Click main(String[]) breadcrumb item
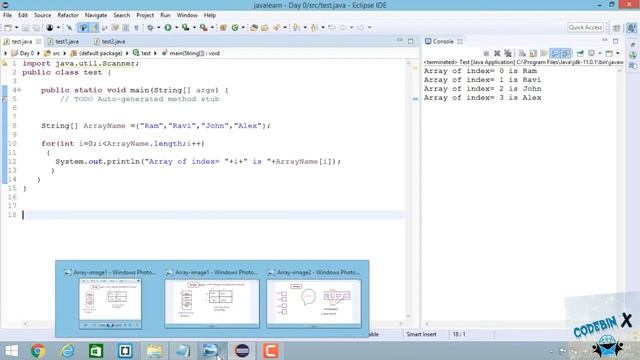Viewport: 640px width, 360px height. pyautogui.click(x=191, y=53)
